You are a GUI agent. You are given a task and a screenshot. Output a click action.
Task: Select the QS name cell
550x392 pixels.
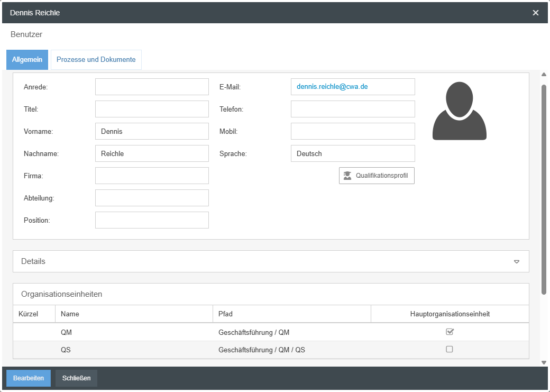134,350
